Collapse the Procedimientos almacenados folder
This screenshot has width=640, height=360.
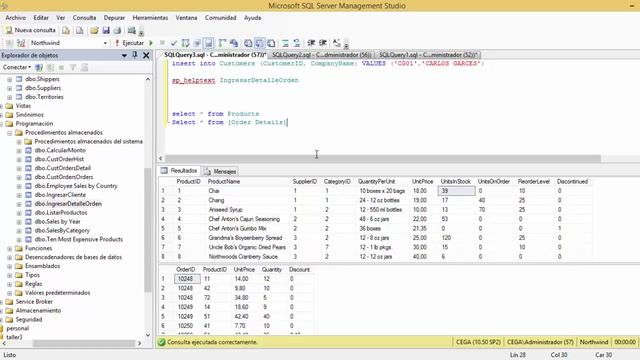(x=9, y=133)
